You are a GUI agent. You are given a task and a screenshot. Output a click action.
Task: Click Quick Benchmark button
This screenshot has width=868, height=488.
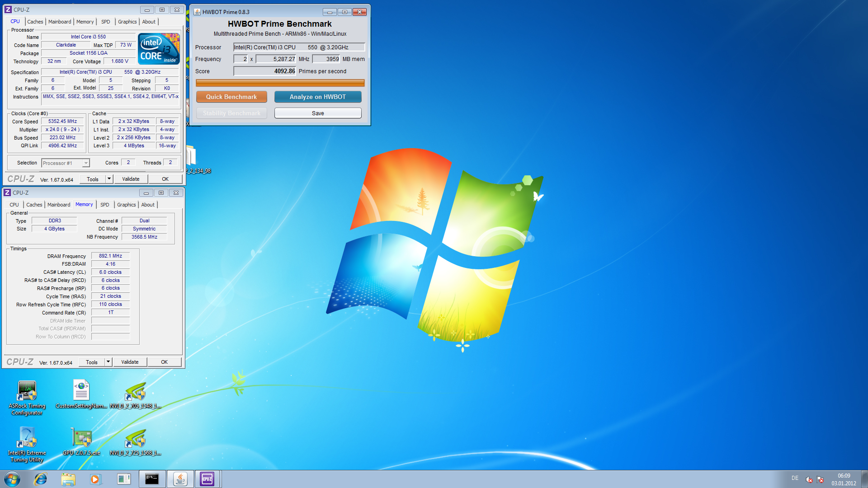tap(231, 97)
